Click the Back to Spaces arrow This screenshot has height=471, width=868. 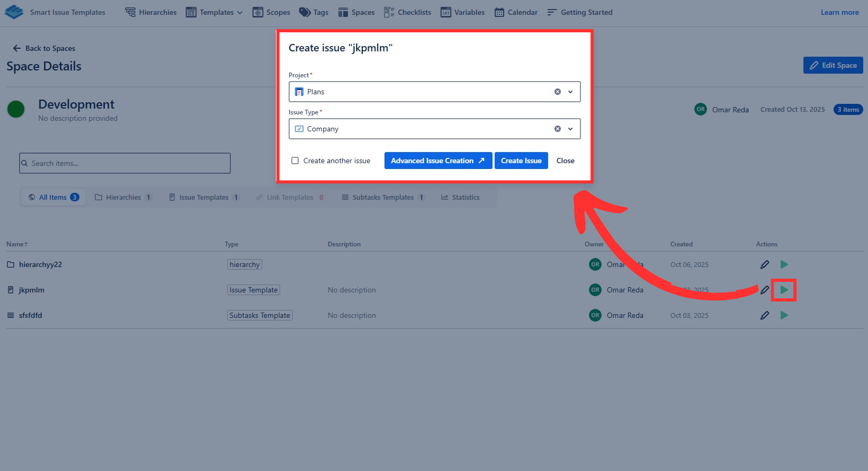point(16,48)
